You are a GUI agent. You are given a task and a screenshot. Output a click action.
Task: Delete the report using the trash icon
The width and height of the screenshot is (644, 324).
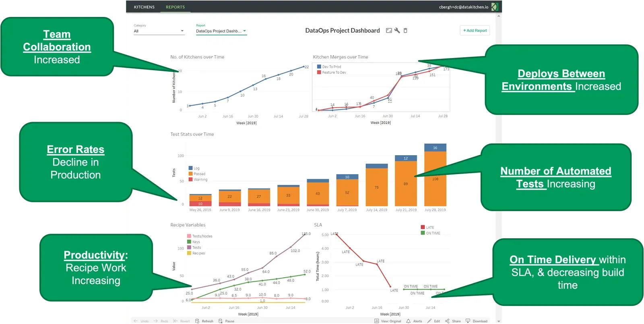(x=405, y=31)
